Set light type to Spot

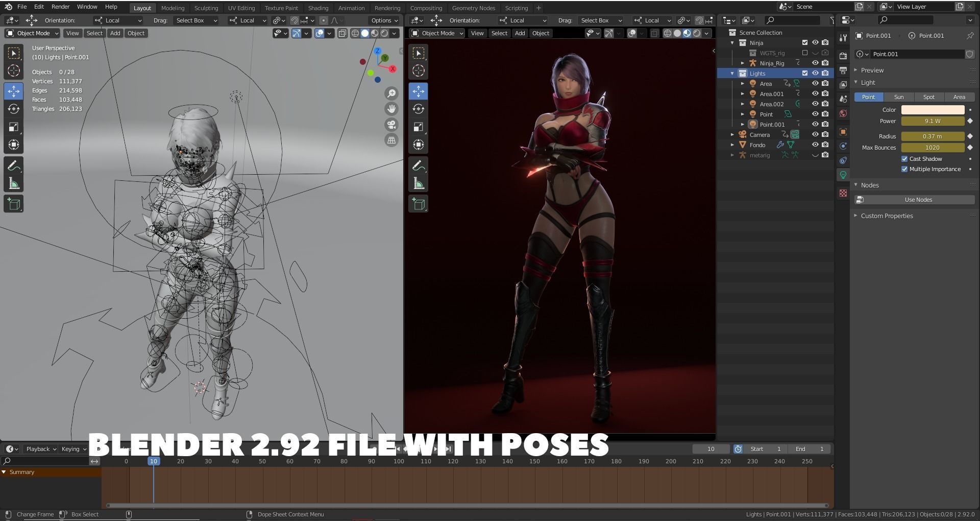pos(928,97)
